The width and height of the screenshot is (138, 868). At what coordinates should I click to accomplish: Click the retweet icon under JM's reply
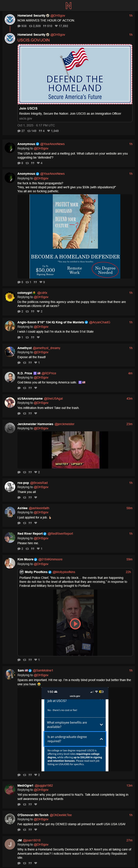point(25,863)
